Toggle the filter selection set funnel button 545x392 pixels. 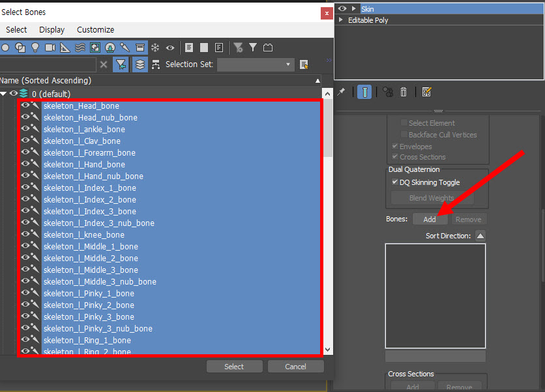coord(121,64)
